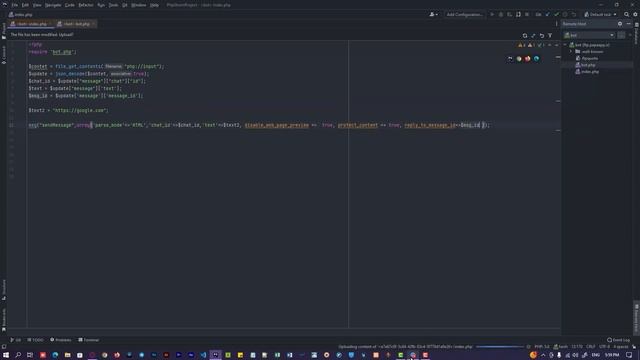Click Add Configuration button
The width and height of the screenshot is (640, 360).
(x=464, y=14)
